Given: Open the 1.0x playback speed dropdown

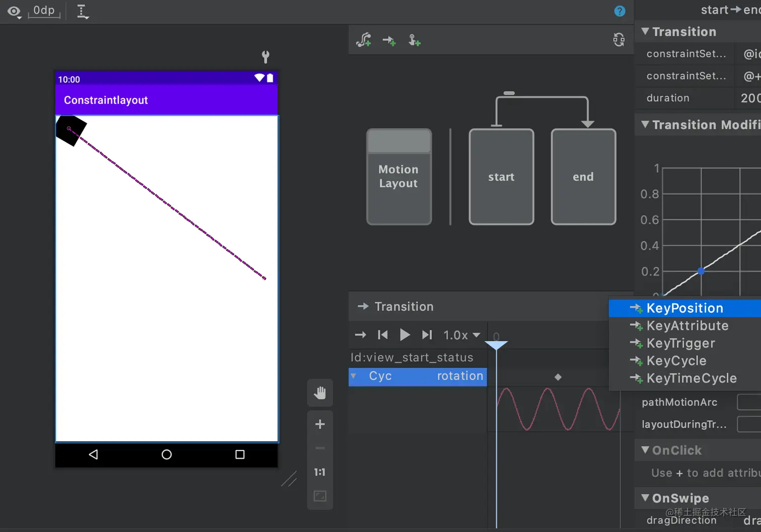Looking at the screenshot, I should 462,335.
